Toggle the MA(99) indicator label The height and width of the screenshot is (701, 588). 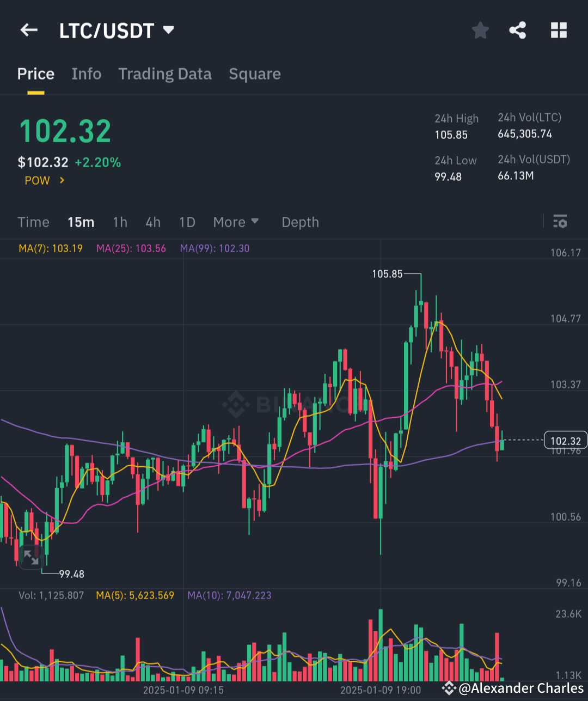click(x=215, y=248)
